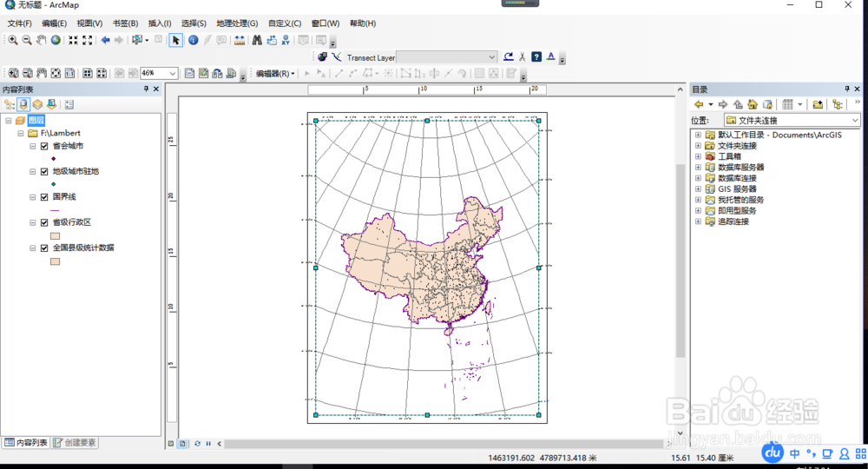Click the map view horizontal scrollbar
The width and height of the screenshot is (868, 469).
[443, 444]
